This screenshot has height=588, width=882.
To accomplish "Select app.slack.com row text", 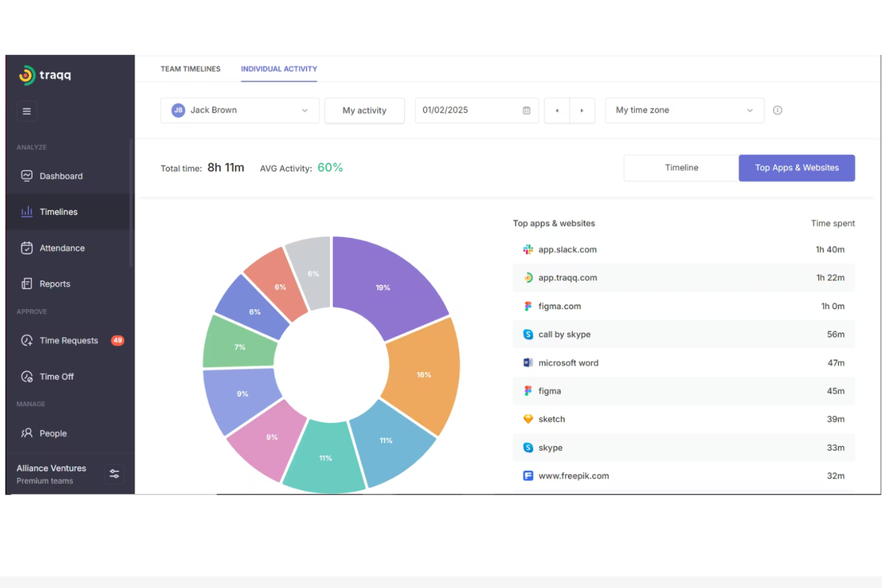I will tap(567, 250).
